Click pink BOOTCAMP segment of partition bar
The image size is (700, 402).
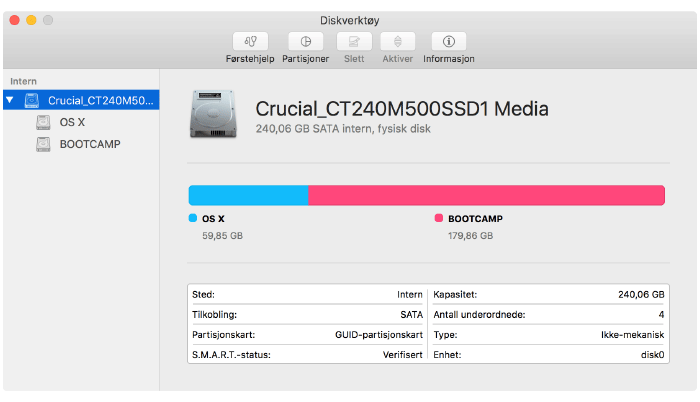point(486,195)
